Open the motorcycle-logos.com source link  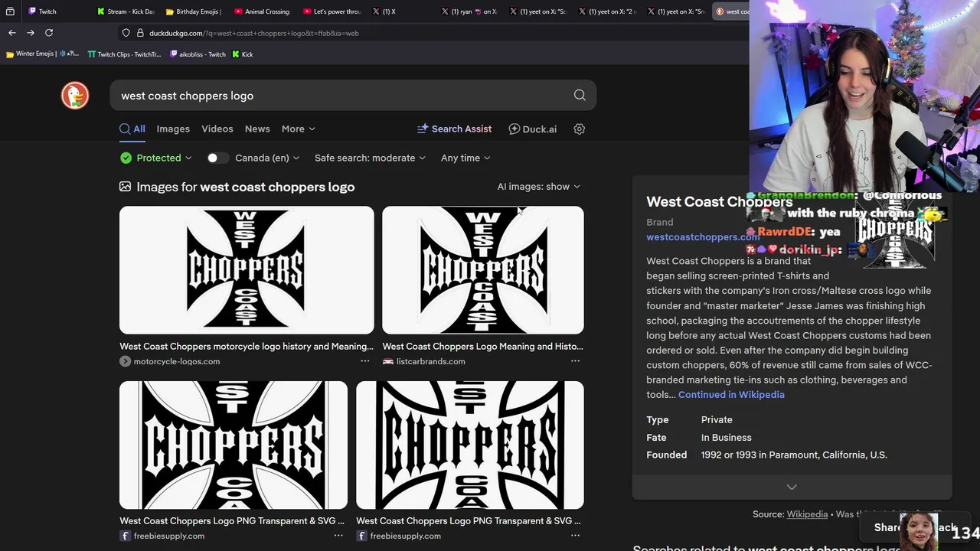[177, 361]
